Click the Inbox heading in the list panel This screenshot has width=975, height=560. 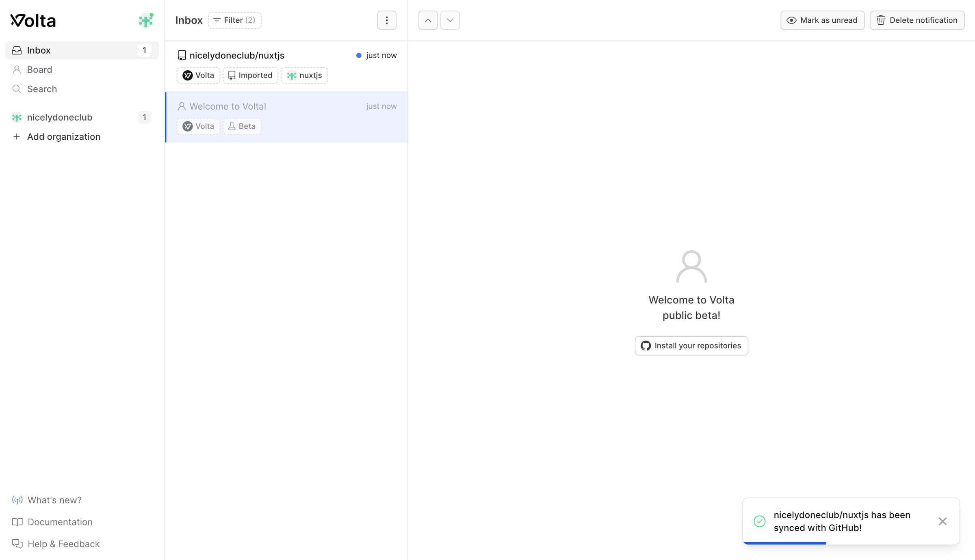pos(189,20)
